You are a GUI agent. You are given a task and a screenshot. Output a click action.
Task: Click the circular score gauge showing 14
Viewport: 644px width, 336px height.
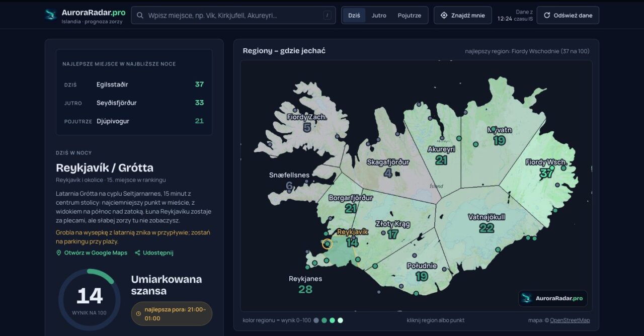click(x=90, y=300)
